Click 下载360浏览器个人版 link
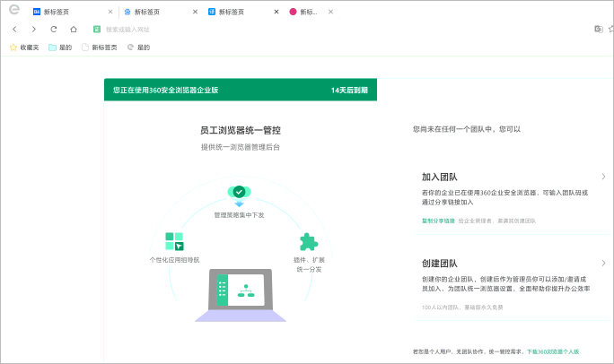The height and width of the screenshot is (364, 614). [553, 351]
